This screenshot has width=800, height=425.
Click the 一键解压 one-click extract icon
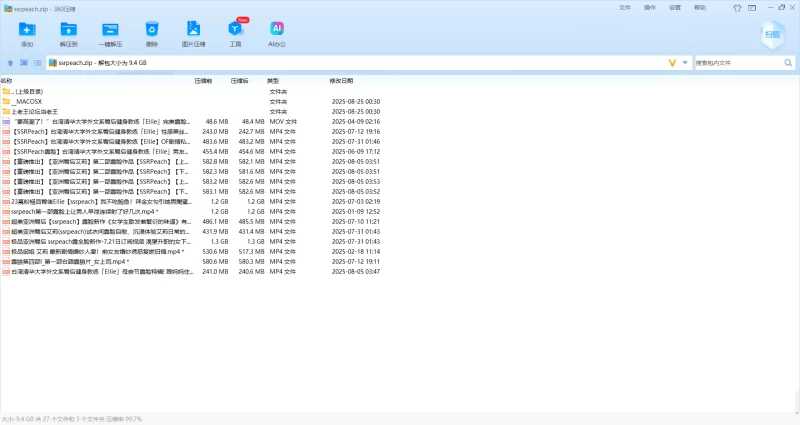tap(110, 30)
